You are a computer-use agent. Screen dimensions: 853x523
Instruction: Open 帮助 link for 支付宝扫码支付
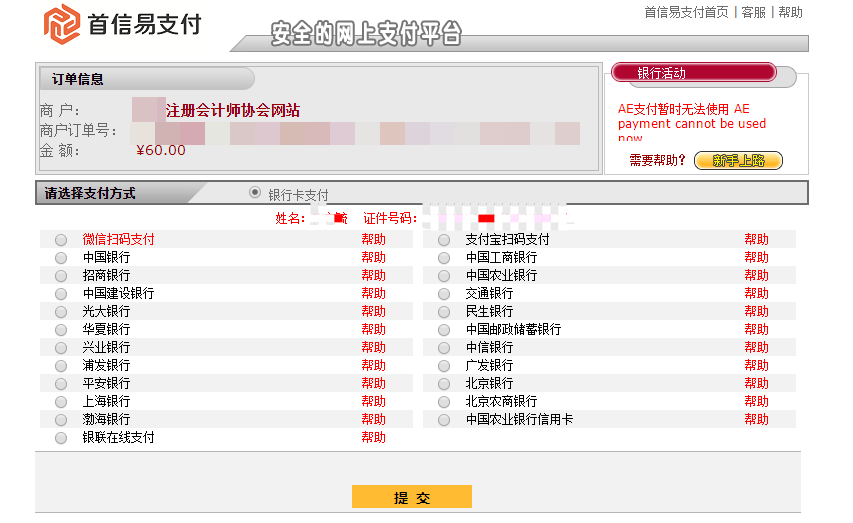pyautogui.click(x=757, y=239)
